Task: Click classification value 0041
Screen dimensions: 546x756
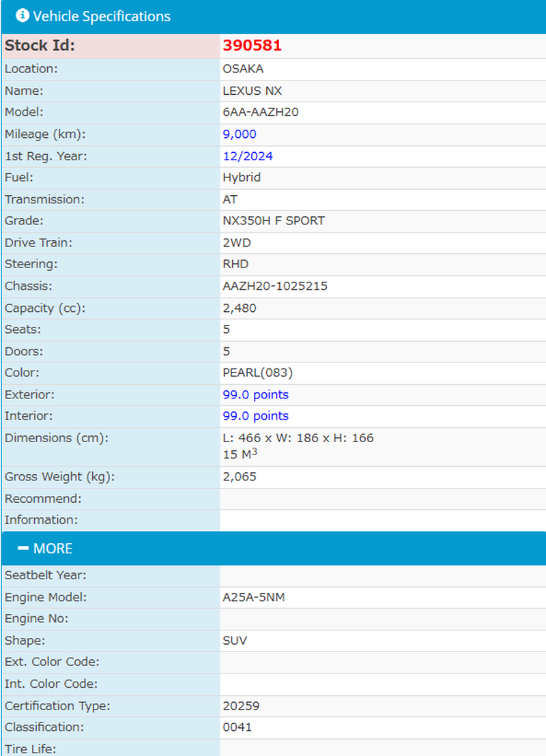Action: tap(238, 727)
